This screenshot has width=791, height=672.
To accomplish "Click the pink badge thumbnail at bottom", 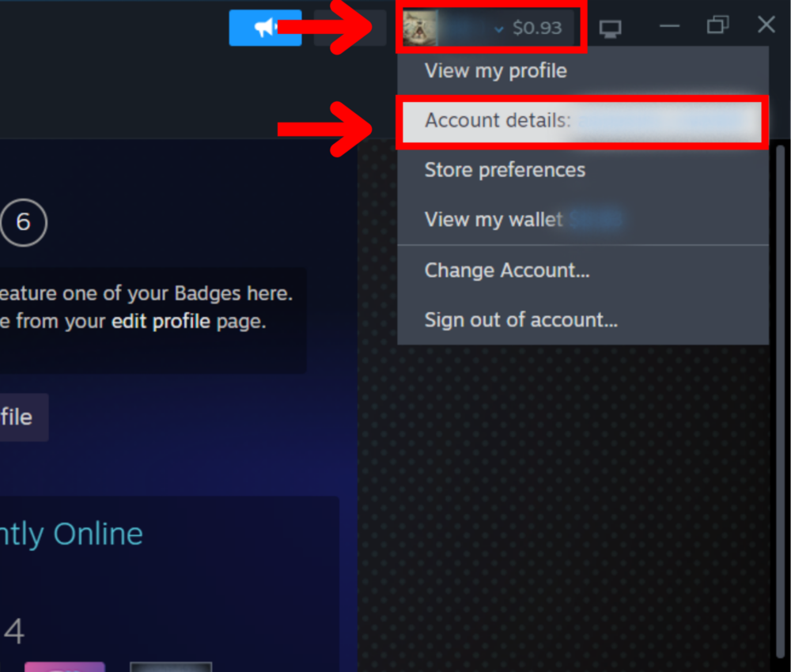I will tap(65, 667).
